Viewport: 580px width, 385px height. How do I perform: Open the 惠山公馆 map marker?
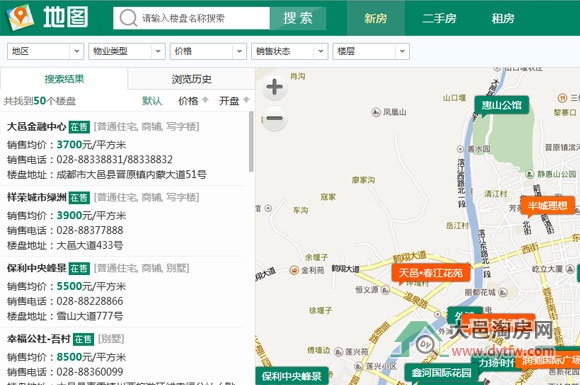click(502, 106)
